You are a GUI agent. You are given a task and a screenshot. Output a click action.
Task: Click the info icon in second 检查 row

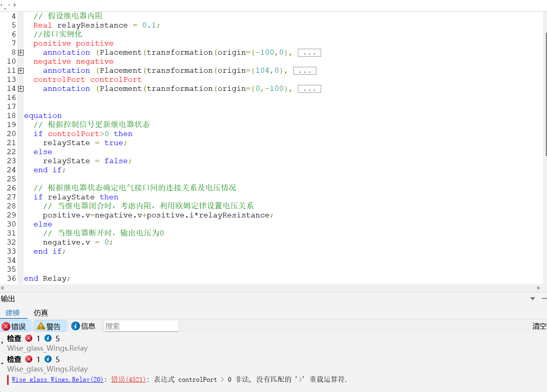click(x=48, y=359)
